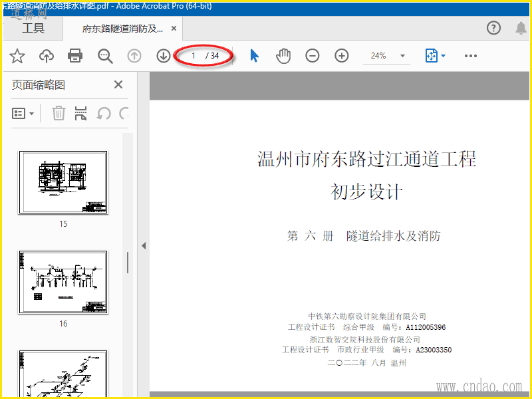Viewport: 532px width, 399px height.
Task: Click the text 中铁第六勘察设计院集团有限公司
Action: point(367,317)
